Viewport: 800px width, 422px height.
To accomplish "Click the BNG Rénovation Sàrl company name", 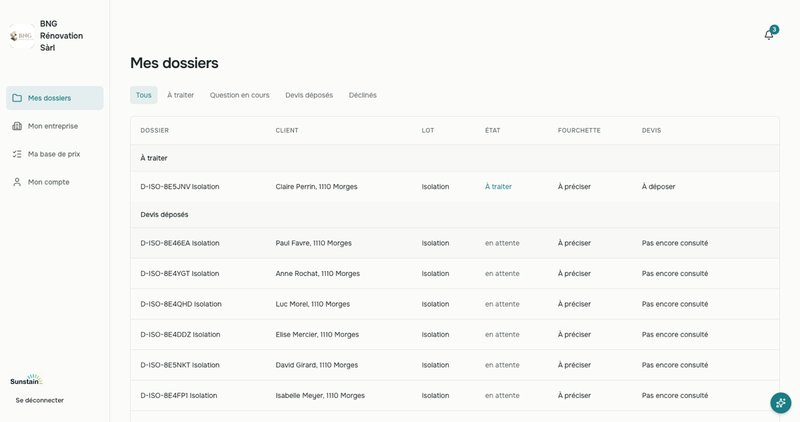I will tap(61, 36).
